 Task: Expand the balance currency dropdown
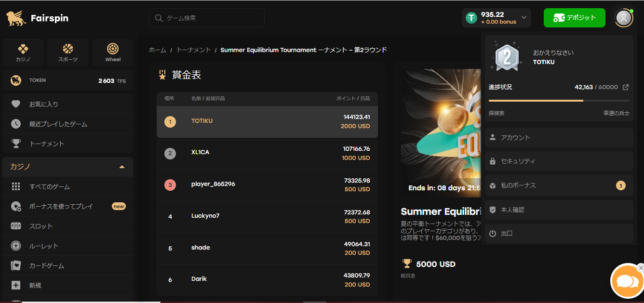[524, 18]
